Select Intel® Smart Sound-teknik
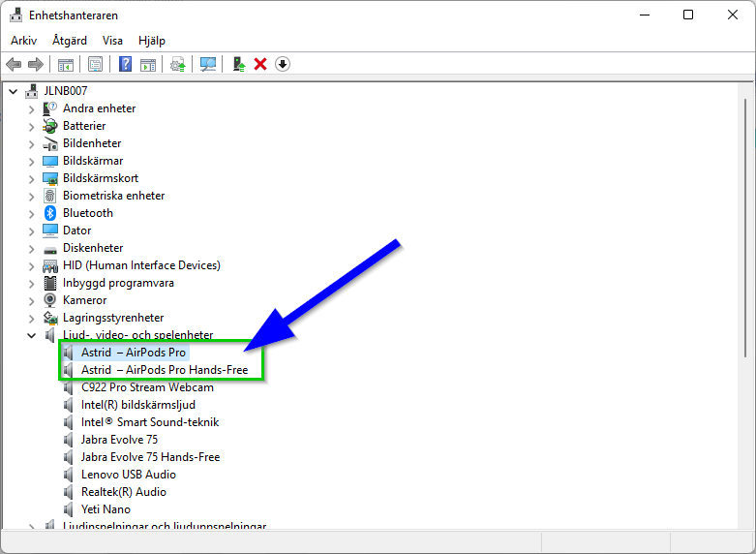The image size is (756, 554). (x=150, y=421)
